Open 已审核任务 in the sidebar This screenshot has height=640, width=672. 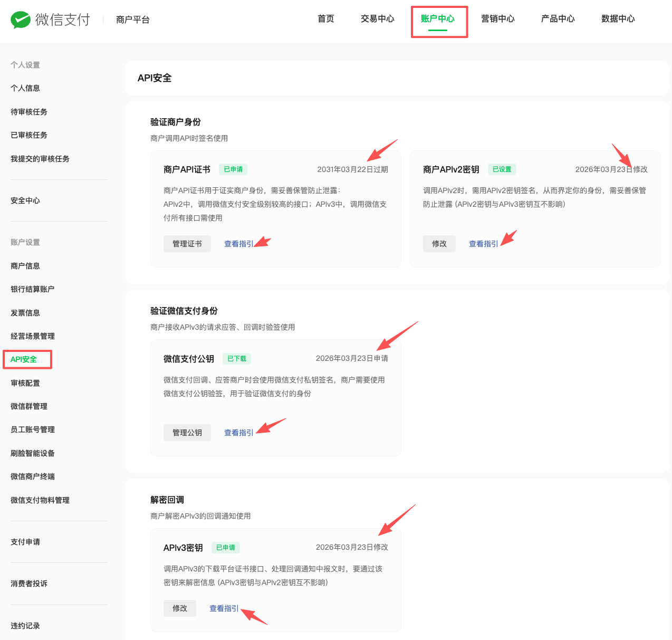pos(29,135)
